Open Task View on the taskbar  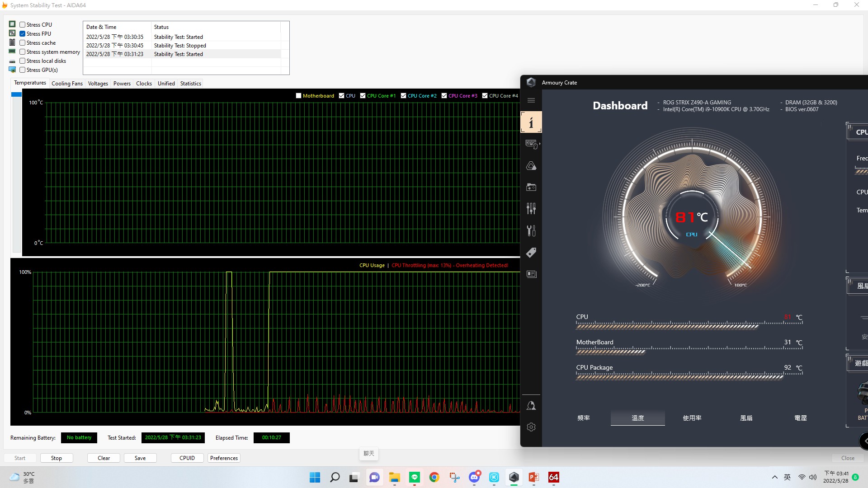(x=354, y=477)
